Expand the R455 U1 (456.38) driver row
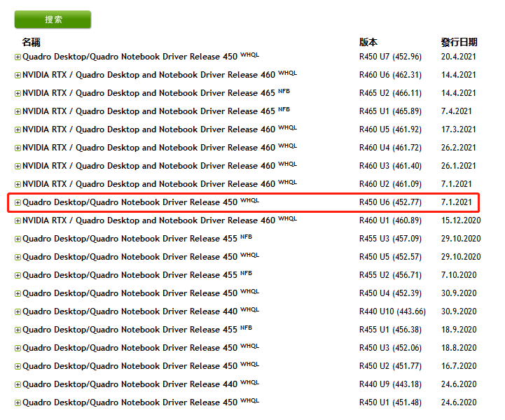The image size is (505, 420). tap(18, 330)
